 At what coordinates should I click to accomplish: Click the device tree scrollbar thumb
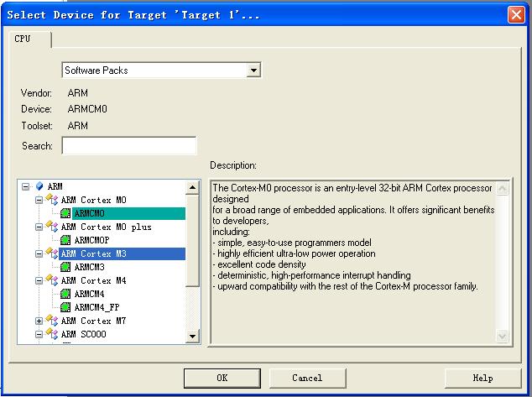coord(192,241)
